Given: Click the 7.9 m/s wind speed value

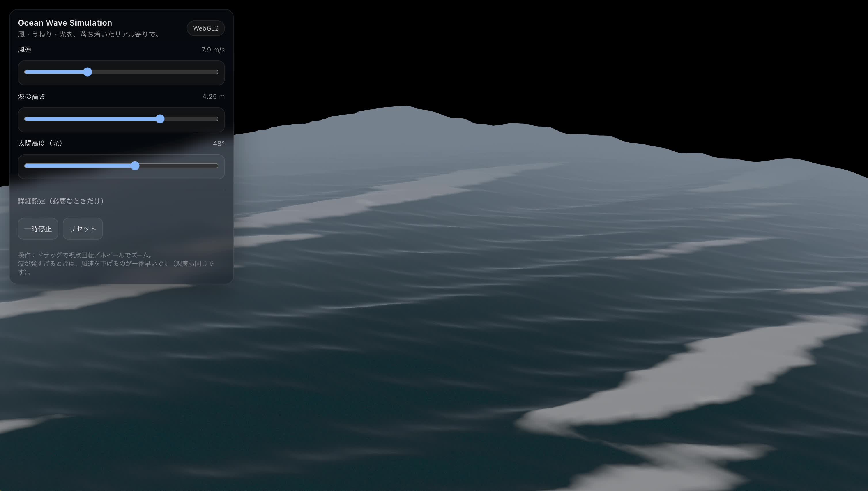Looking at the screenshot, I should pos(213,50).
